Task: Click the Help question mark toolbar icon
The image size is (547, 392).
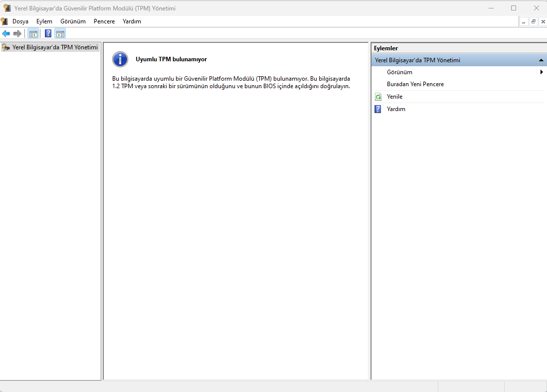Action: click(48, 34)
